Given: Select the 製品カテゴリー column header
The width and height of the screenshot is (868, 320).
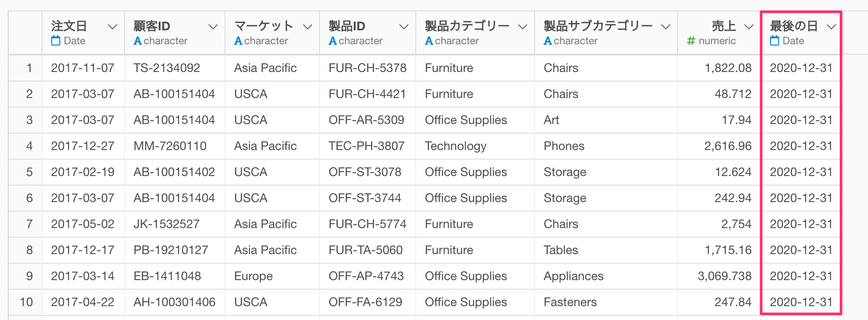Looking at the screenshot, I should point(475,33).
